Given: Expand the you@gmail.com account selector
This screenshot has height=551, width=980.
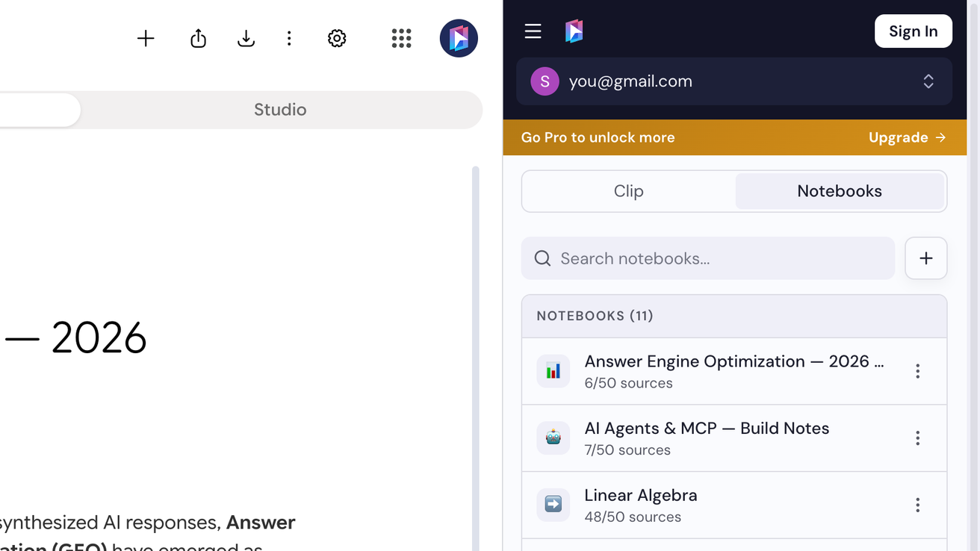Looking at the screenshot, I should [734, 81].
